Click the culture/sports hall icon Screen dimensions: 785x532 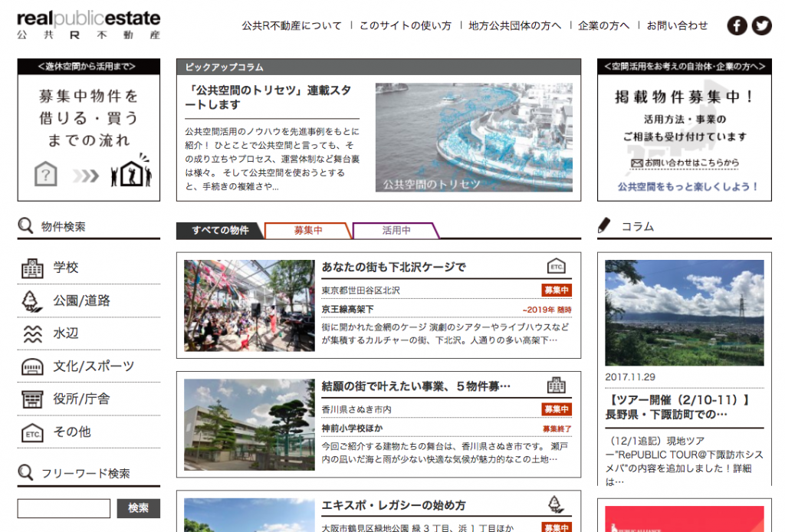pyautogui.click(x=32, y=367)
